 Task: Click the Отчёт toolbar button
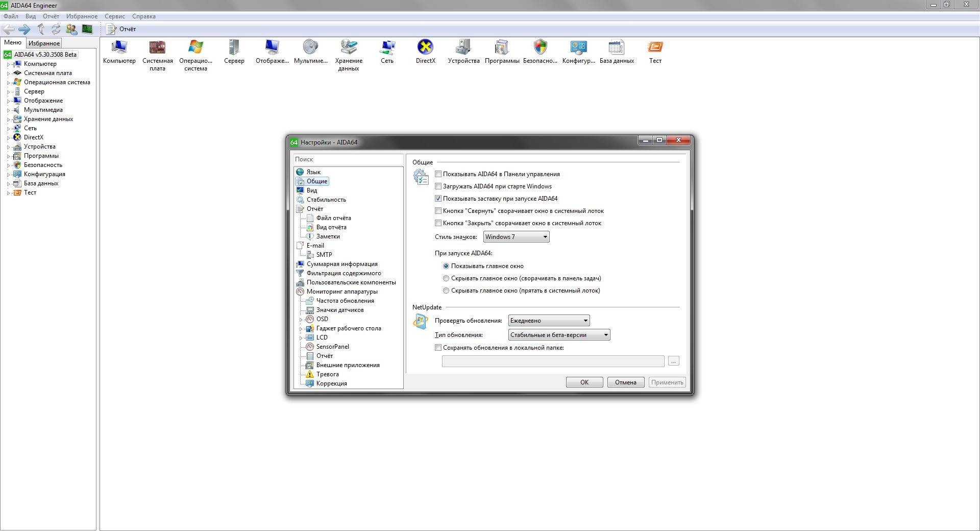pyautogui.click(x=121, y=29)
